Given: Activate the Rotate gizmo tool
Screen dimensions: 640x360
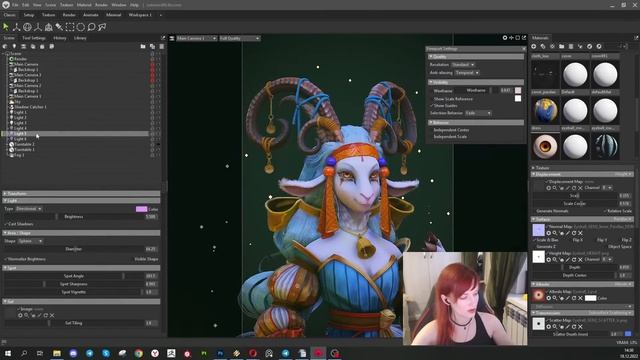Looking at the screenshot, I should pos(27,27).
